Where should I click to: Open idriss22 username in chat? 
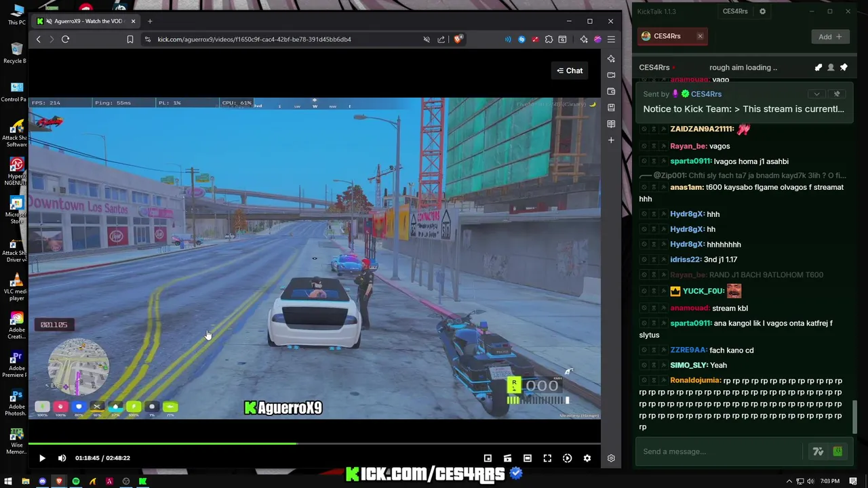686,260
